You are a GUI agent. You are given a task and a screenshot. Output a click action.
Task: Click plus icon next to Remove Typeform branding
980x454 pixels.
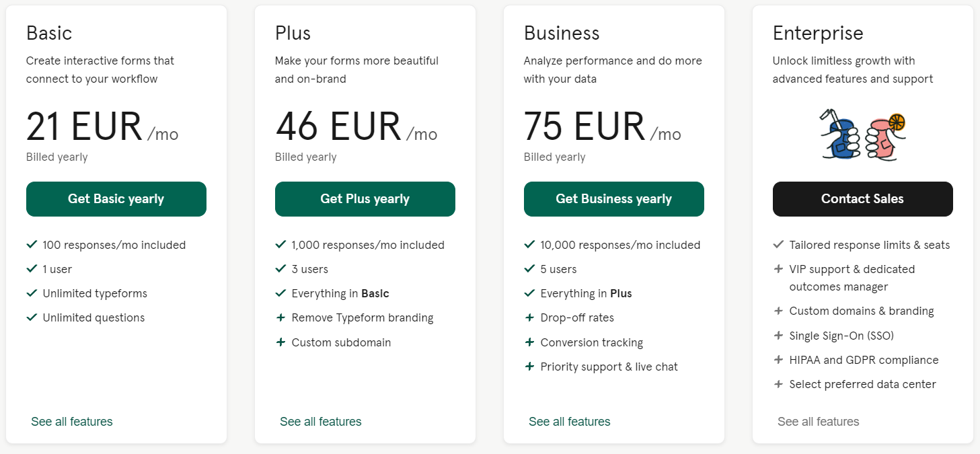click(281, 317)
